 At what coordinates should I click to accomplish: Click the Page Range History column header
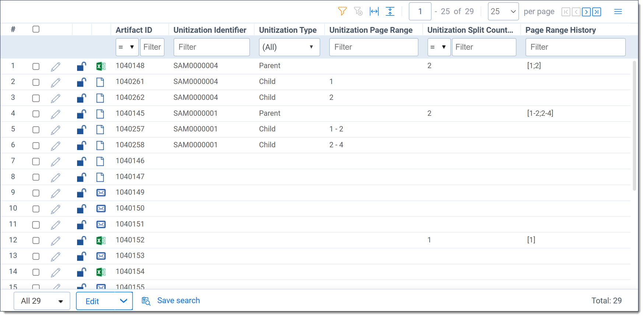coord(560,30)
